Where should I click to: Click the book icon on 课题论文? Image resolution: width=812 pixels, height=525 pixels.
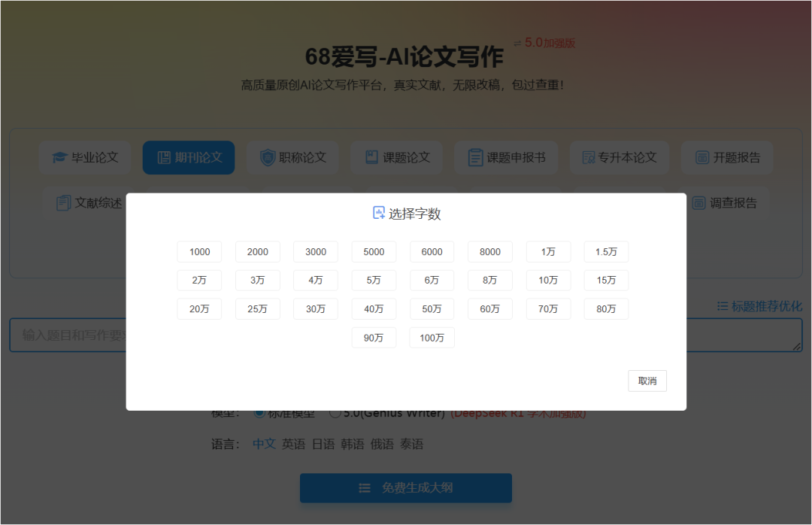[x=372, y=157]
